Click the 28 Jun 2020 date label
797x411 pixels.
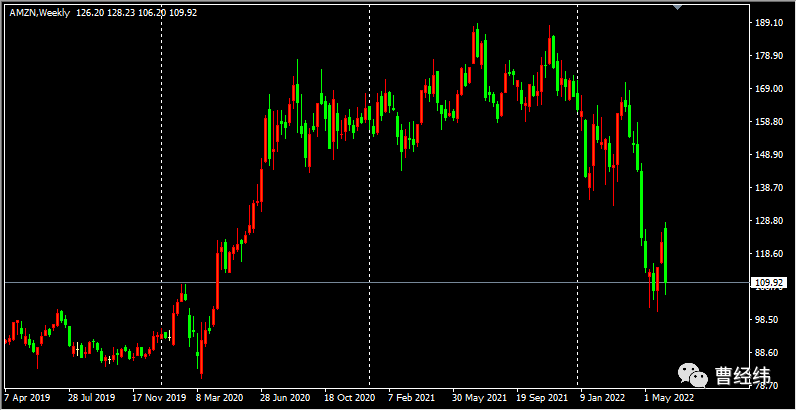click(285, 397)
